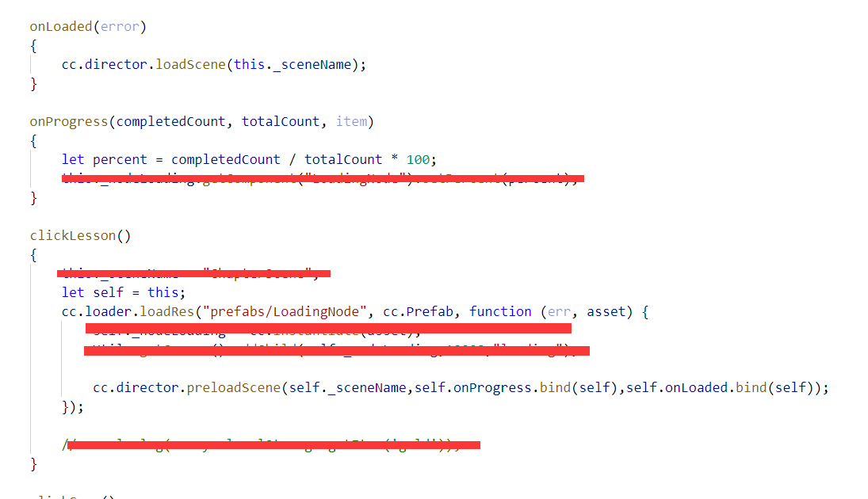Click the grayed item parameter
The width and height of the screenshot is (868, 499).
351,122
